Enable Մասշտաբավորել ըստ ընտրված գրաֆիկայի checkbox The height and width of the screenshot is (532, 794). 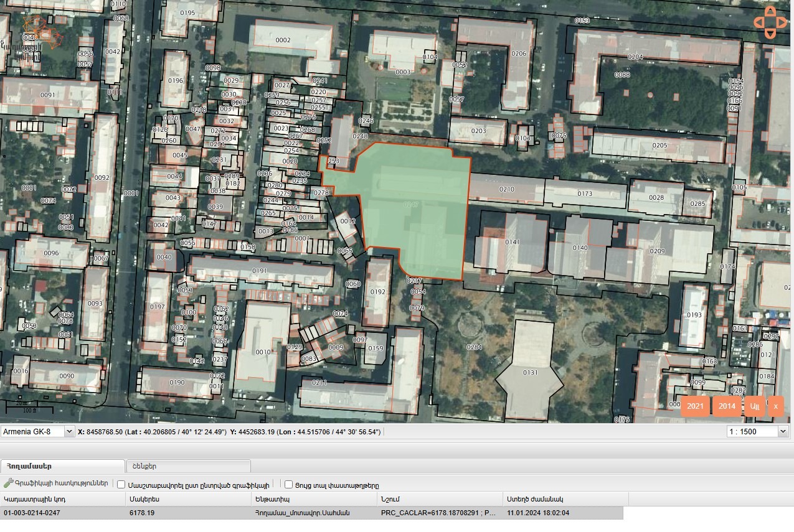pos(121,485)
